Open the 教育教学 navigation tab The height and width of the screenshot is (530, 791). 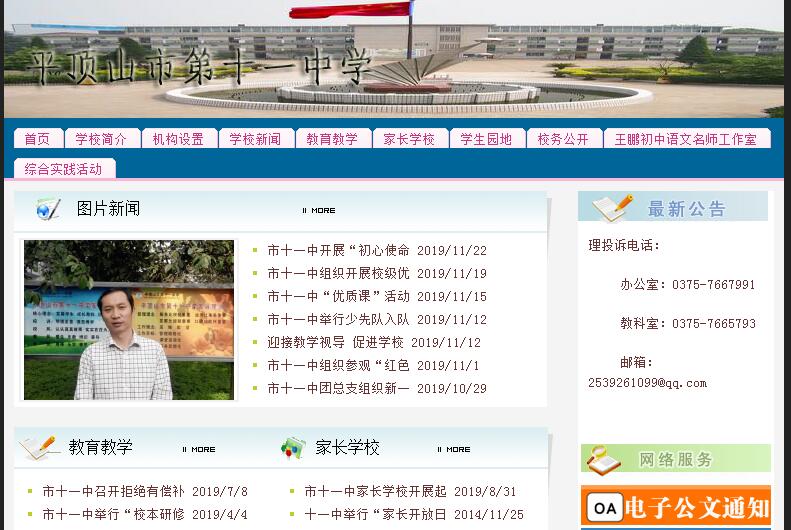pyautogui.click(x=333, y=139)
